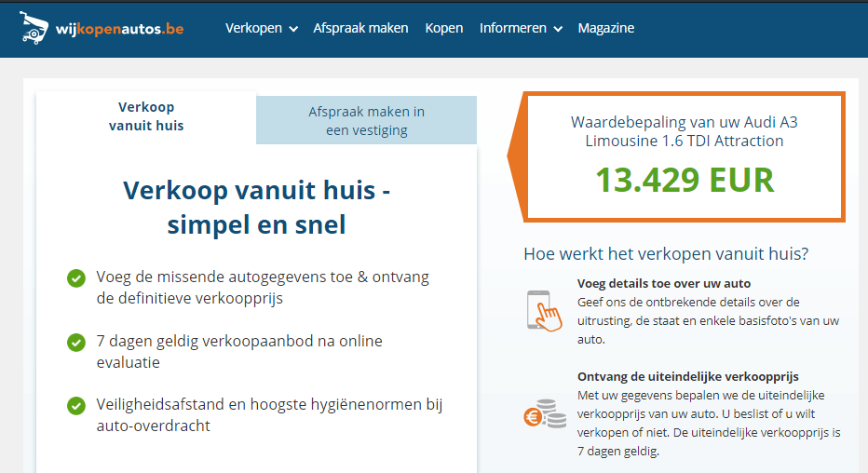Image resolution: width=868 pixels, height=473 pixels.
Task: Click the 13.429 EUR valuation amount
Action: 685,181
